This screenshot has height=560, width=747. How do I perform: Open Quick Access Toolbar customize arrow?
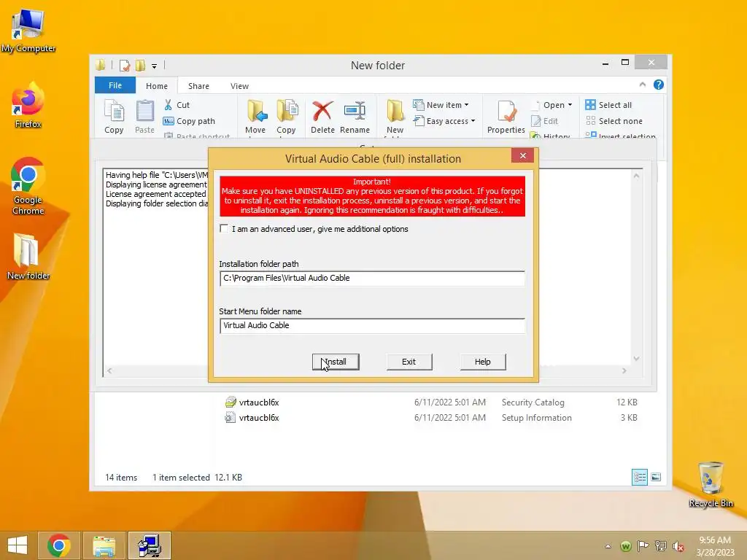tap(154, 66)
